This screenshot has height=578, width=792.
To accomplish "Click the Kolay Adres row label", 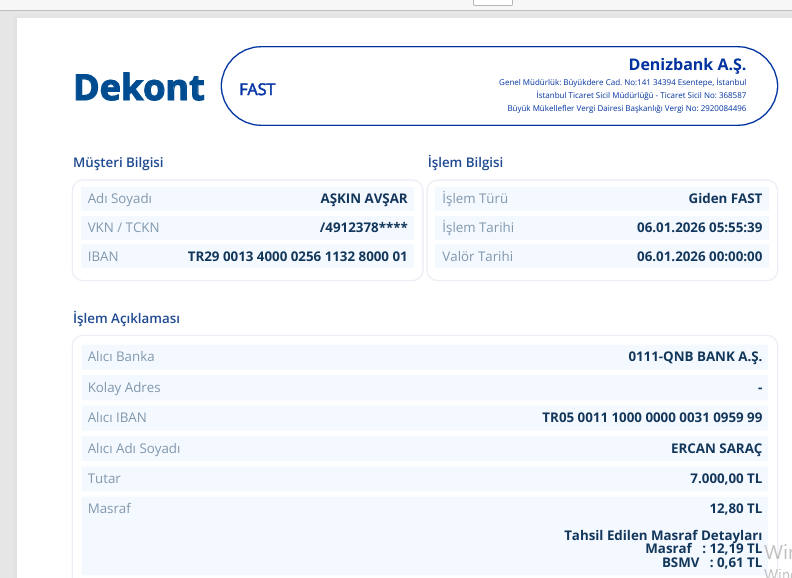I will click(x=124, y=388).
